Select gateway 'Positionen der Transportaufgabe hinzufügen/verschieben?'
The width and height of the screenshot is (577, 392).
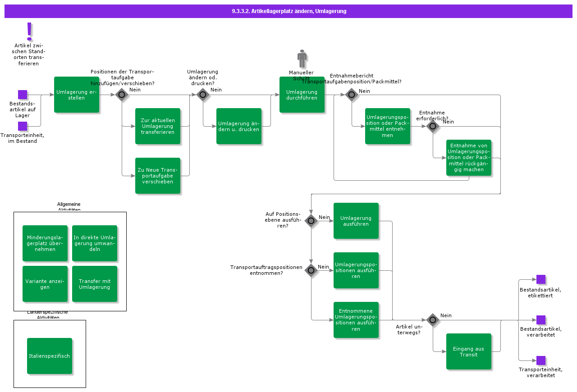pos(122,95)
